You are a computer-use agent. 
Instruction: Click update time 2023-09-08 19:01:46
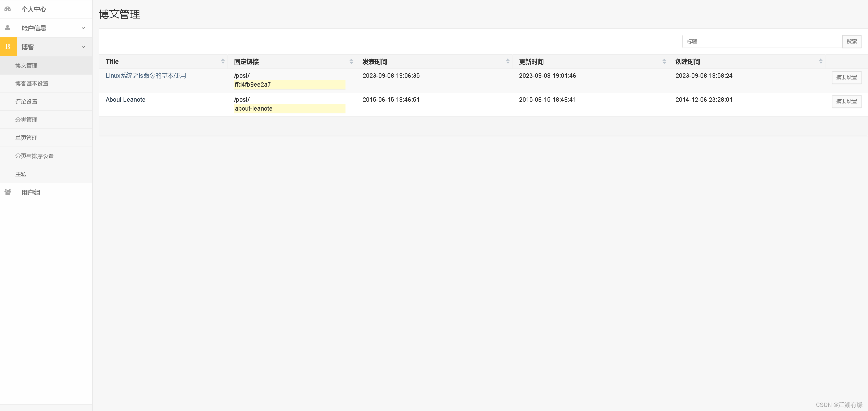coord(548,76)
